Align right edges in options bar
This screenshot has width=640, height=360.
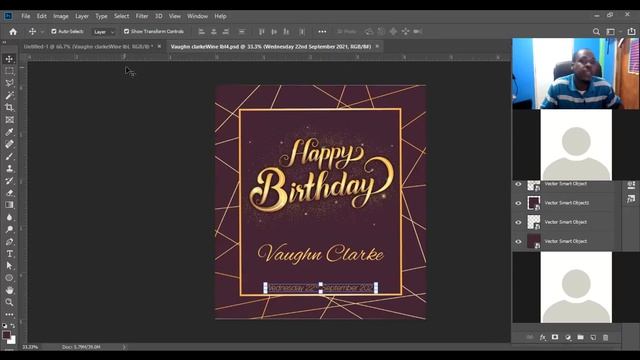[226, 31]
